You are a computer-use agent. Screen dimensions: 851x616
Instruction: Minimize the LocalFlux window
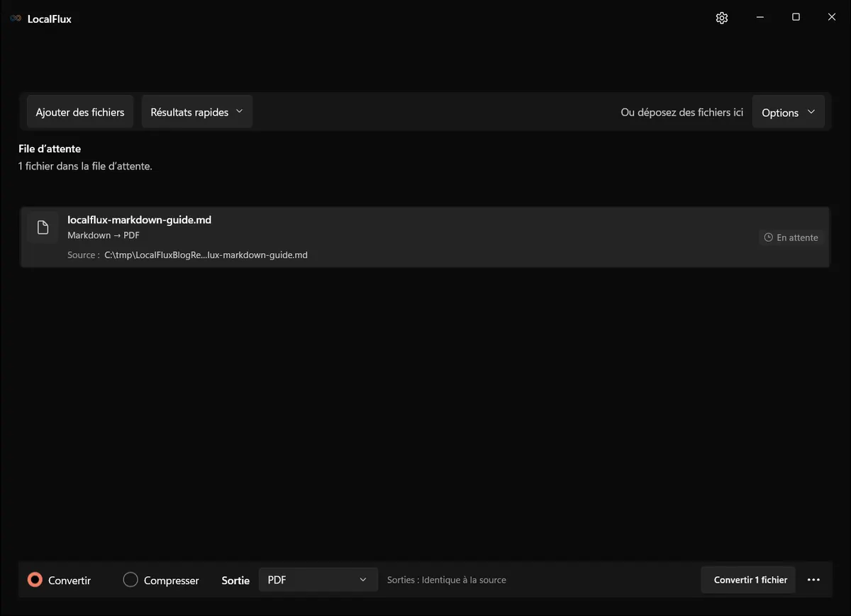(x=760, y=17)
